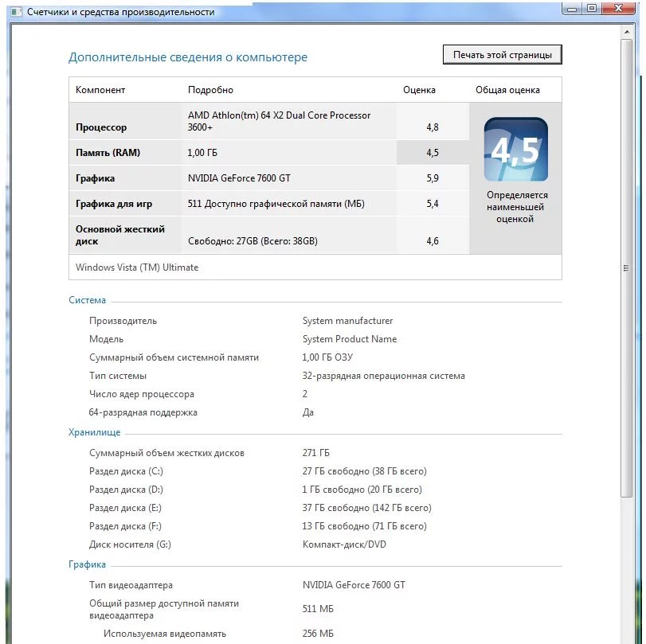Click the '64-разрядная поддержка' label
This screenshot has height=644, width=646.
[143, 412]
